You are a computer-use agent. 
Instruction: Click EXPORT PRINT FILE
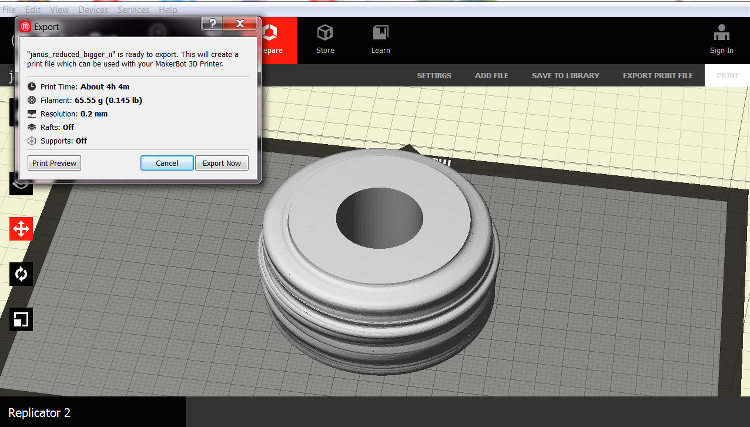pyautogui.click(x=658, y=76)
